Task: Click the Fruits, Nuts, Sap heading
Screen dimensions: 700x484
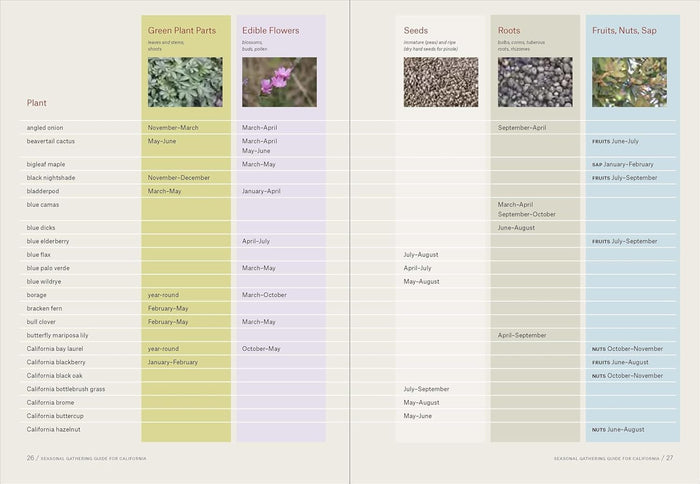Action: (624, 30)
